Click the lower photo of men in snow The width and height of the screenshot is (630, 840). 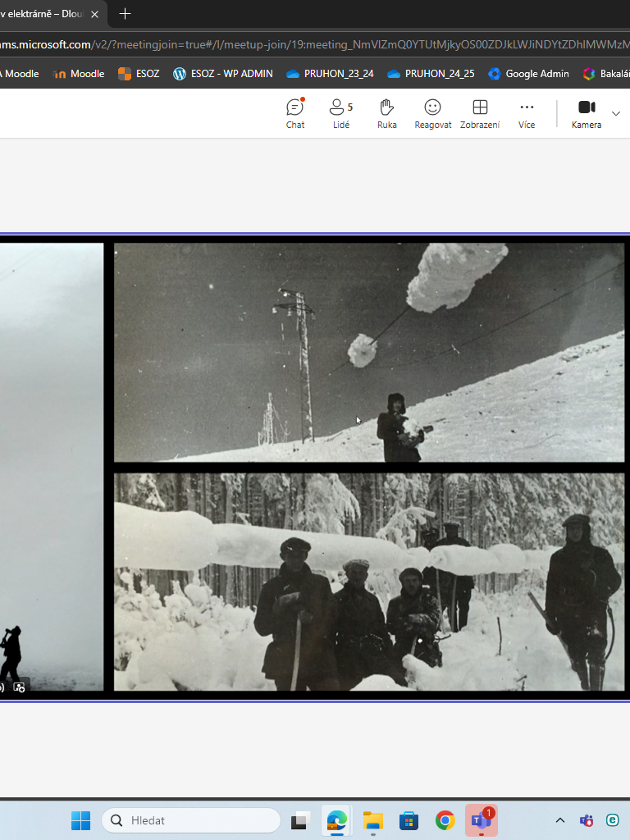pyautogui.click(x=369, y=582)
